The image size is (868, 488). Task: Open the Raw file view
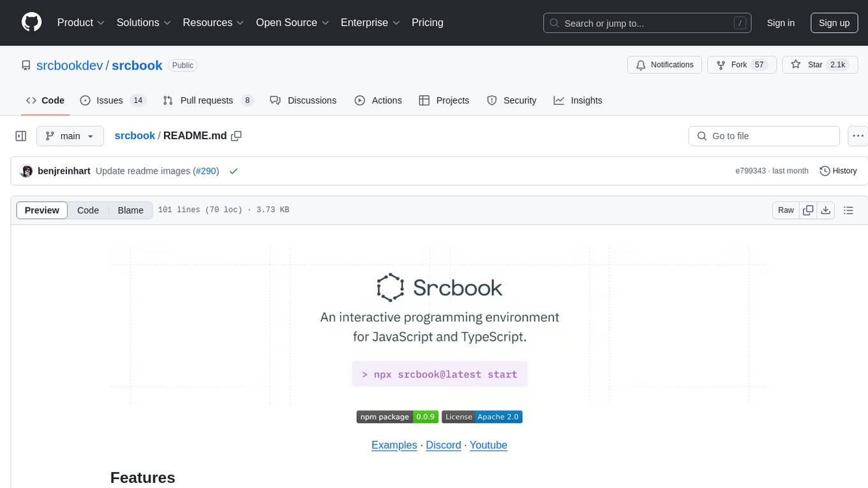pyautogui.click(x=786, y=210)
